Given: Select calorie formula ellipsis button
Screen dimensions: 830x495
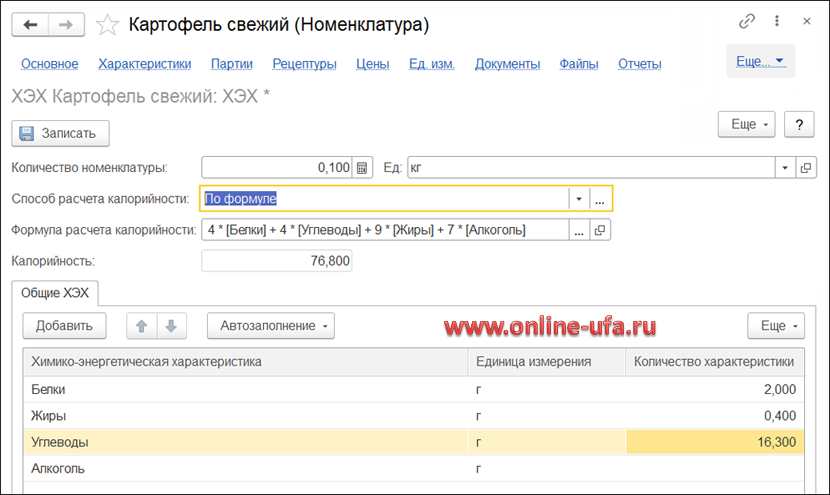Looking at the screenshot, I should (578, 230).
